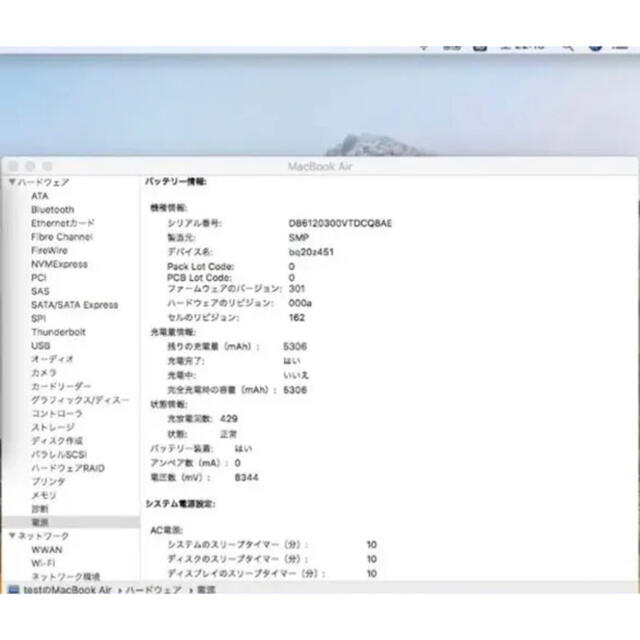
Task: Choose Fibre Channel in the sidebar
Action: [62, 237]
